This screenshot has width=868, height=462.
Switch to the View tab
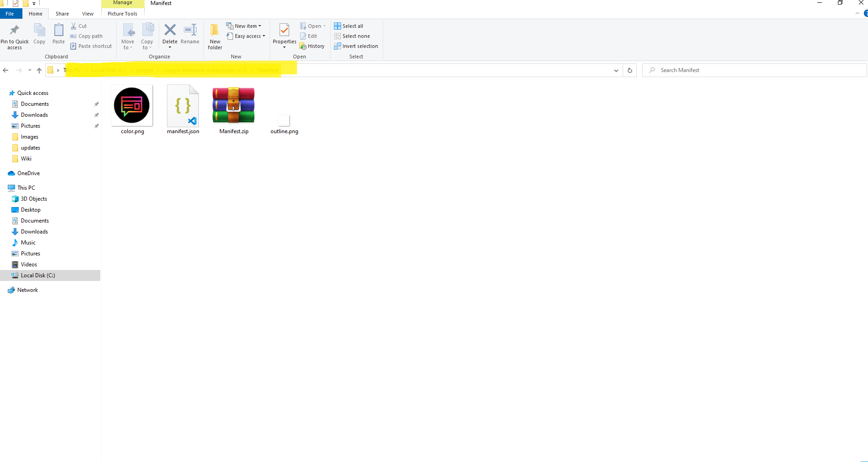point(88,14)
